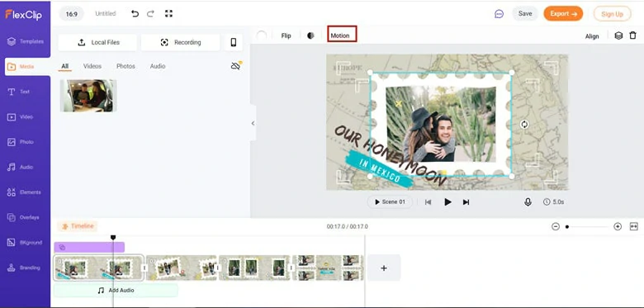Click rotate handle beside selected photo
This screenshot has width=644, height=308.
coord(524,124)
